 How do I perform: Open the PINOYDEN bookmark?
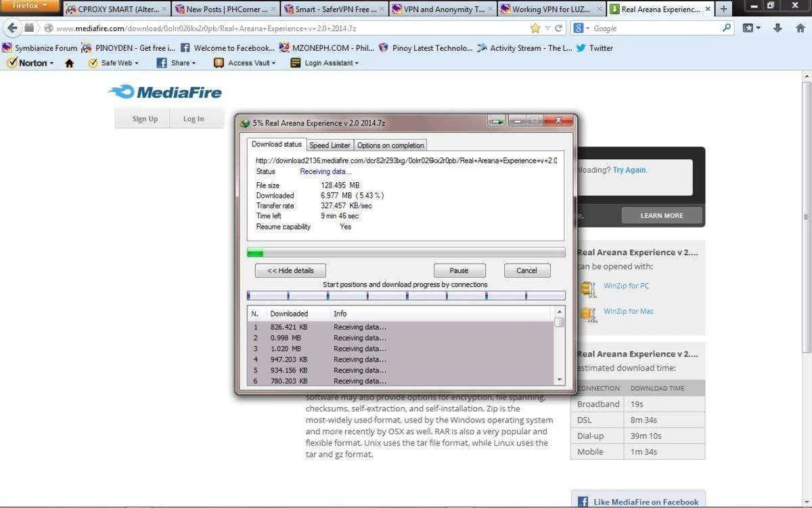(x=128, y=48)
